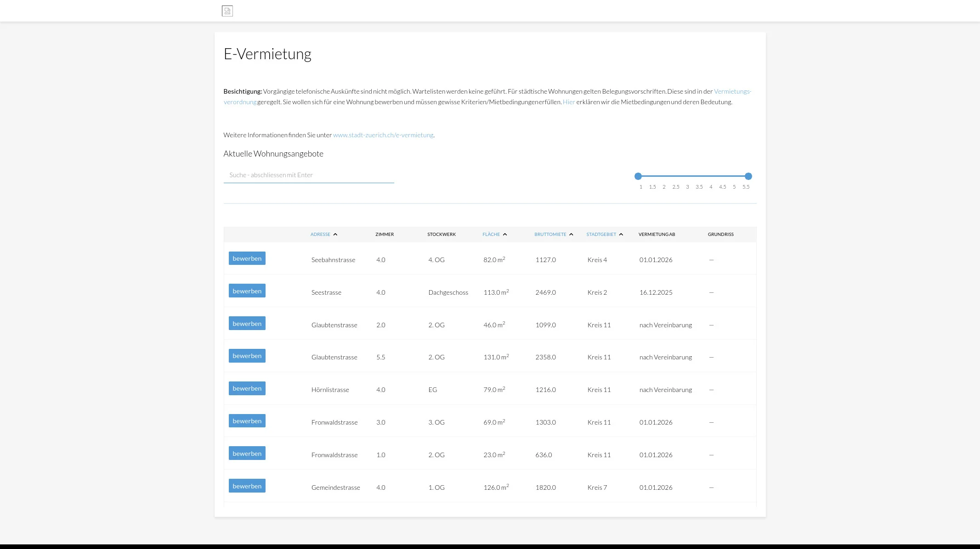The height and width of the screenshot is (549, 980).
Task: Click the left slider handle at 1
Action: point(638,176)
